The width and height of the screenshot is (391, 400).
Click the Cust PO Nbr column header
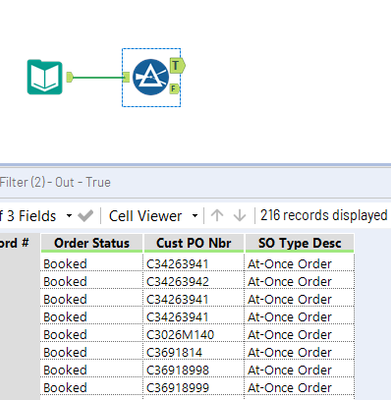[194, 243]
